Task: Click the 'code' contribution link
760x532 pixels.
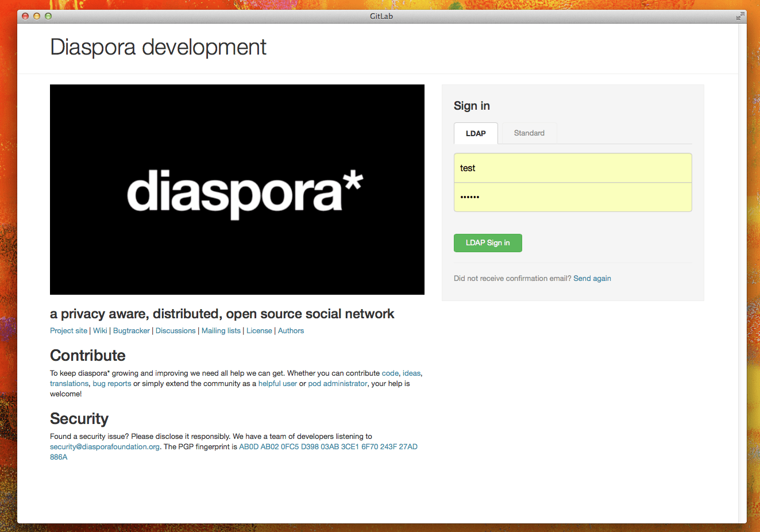Action: [390, 373]
